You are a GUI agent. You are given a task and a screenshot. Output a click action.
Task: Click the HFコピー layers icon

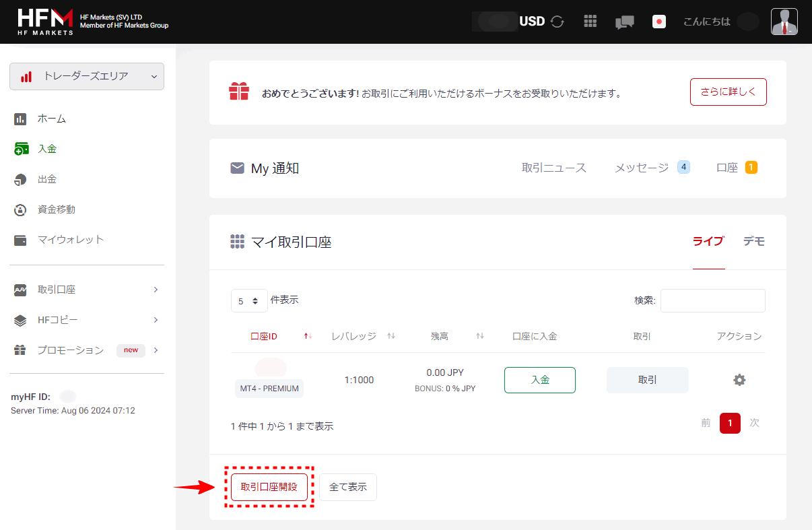tap(20, 321)
